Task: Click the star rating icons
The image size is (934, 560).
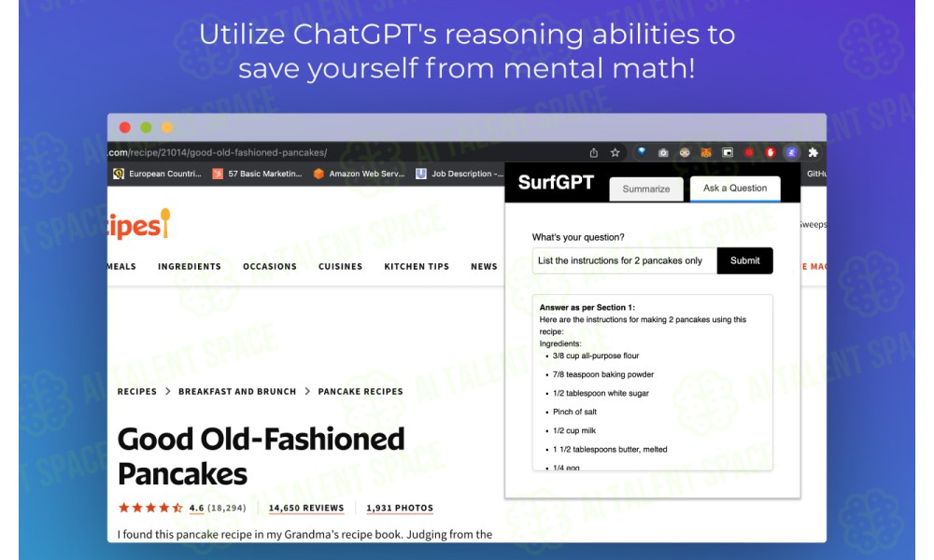Action: tap(150, 508)
